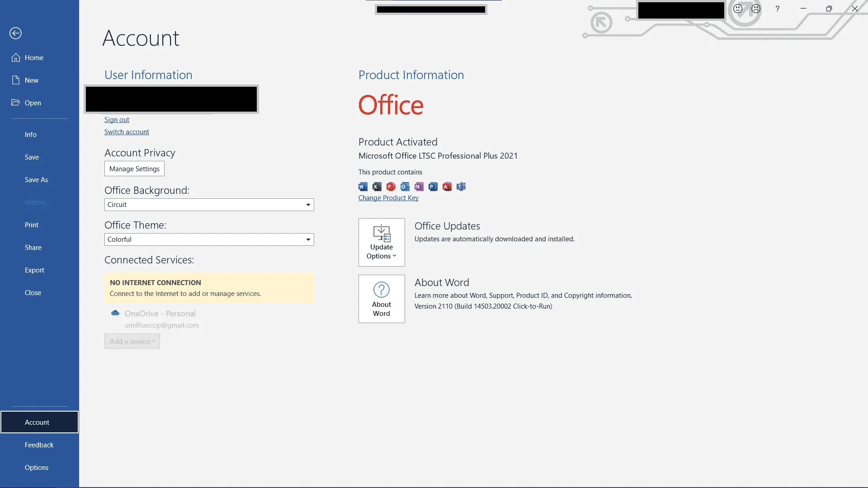Screen dimensions: 868x488
Task: Send a frown with the sad face icon
Action: pyautogui.click(x=756, y=9)
